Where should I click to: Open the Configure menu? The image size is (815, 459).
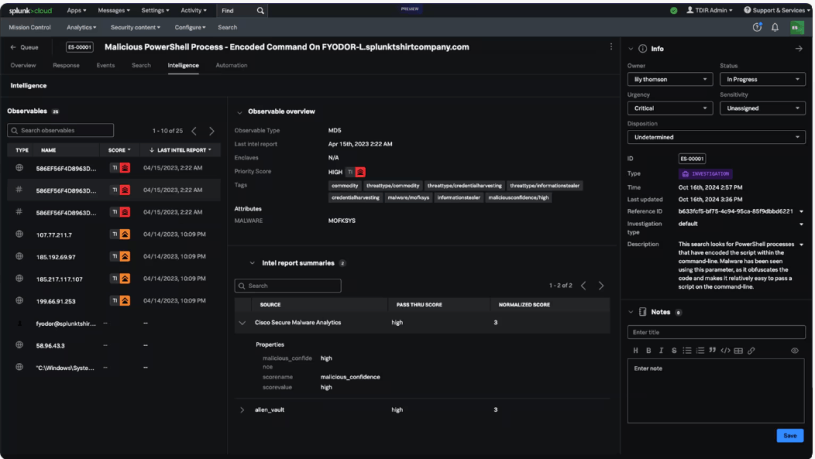click(190, 28)
